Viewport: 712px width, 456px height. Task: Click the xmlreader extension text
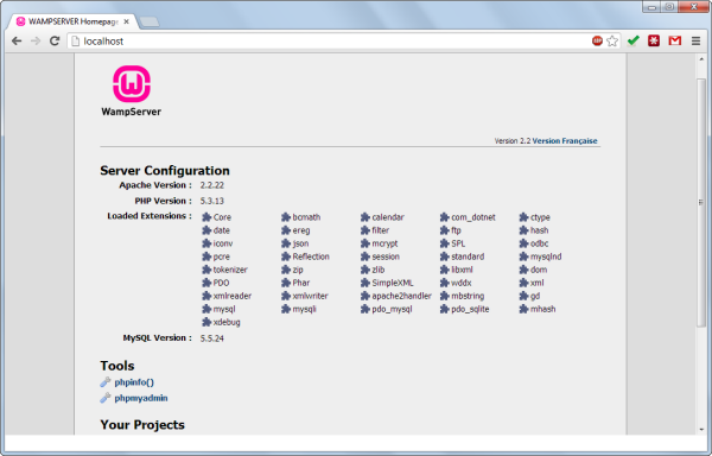[x=232, y=296]
